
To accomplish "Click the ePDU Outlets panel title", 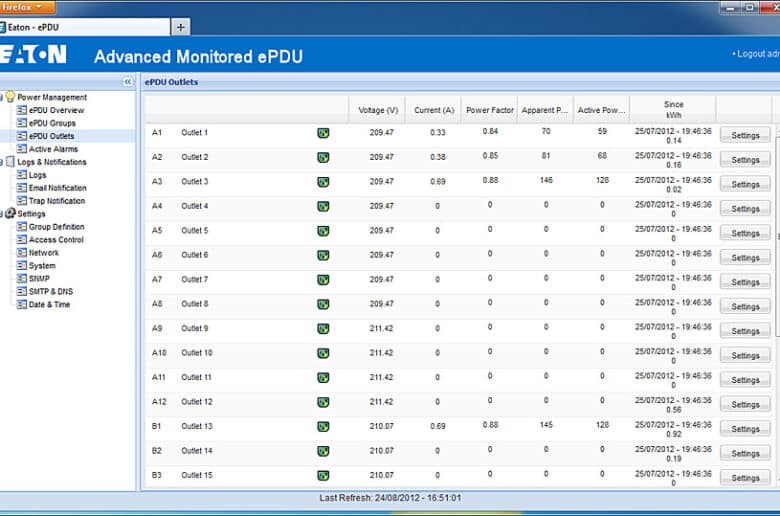I will (x=171, y=82).
